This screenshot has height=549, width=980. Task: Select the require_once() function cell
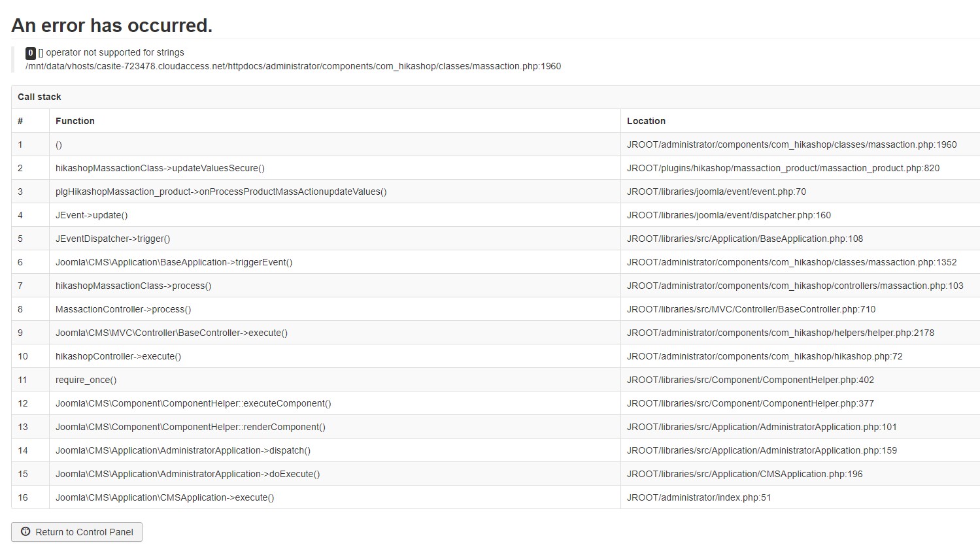point(86,380)
